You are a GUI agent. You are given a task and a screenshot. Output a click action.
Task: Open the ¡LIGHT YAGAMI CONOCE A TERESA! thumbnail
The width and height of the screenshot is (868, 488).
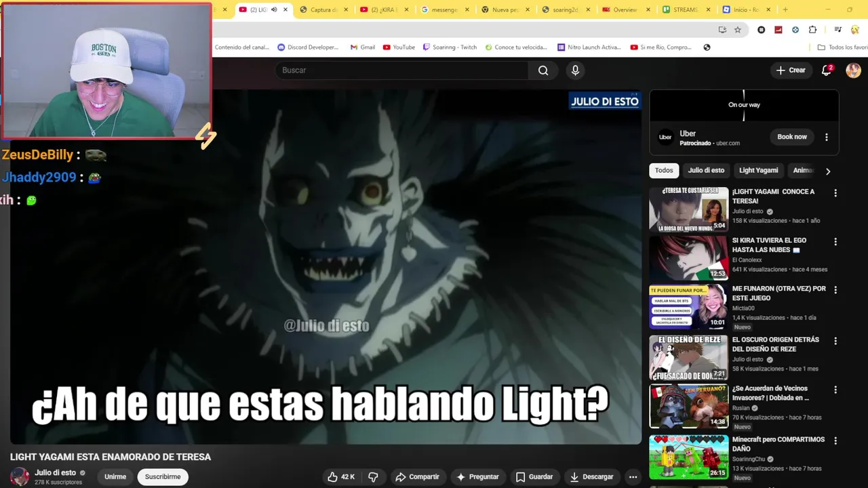point(689,209)
